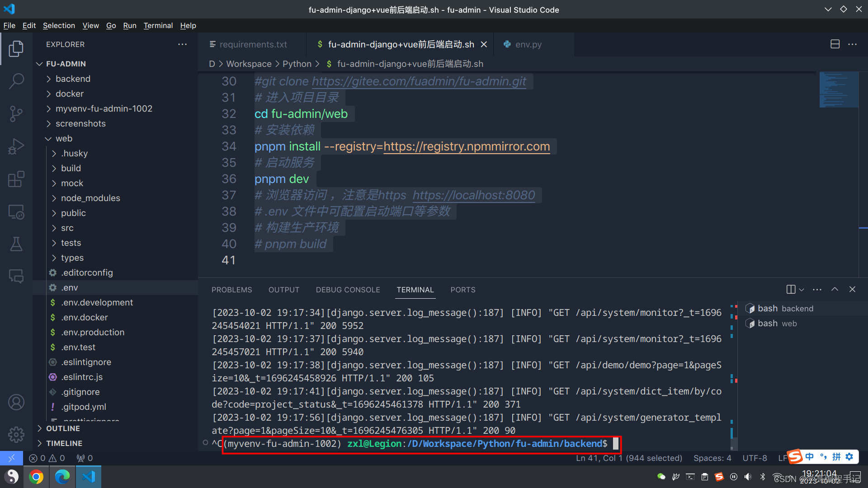
Task: Open the Run and Debug view
Action: 17,146
